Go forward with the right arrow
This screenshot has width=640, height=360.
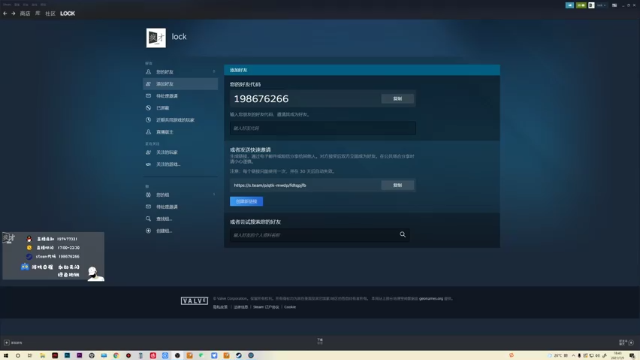pyautogui.click(x=13, y=13)
